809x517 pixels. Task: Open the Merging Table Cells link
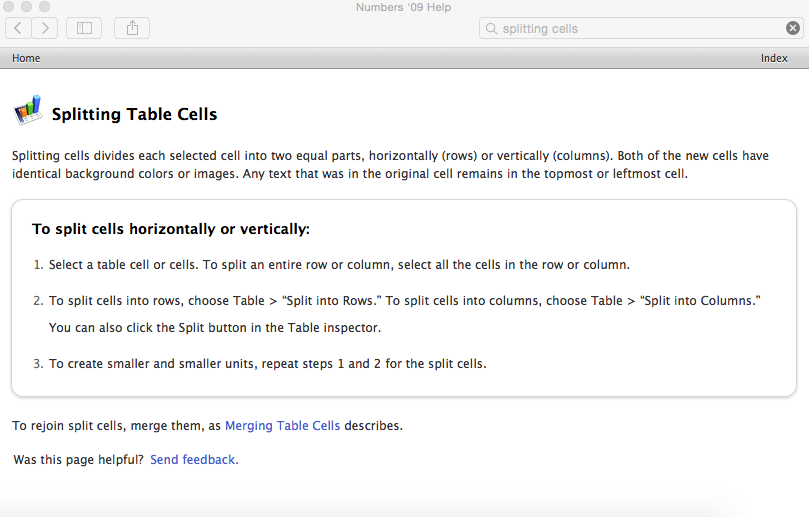(x=282, y=425)
